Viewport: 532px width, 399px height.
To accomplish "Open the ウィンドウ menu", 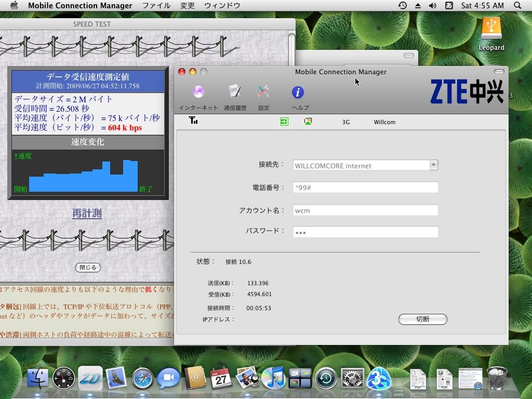I will [222, 5].
